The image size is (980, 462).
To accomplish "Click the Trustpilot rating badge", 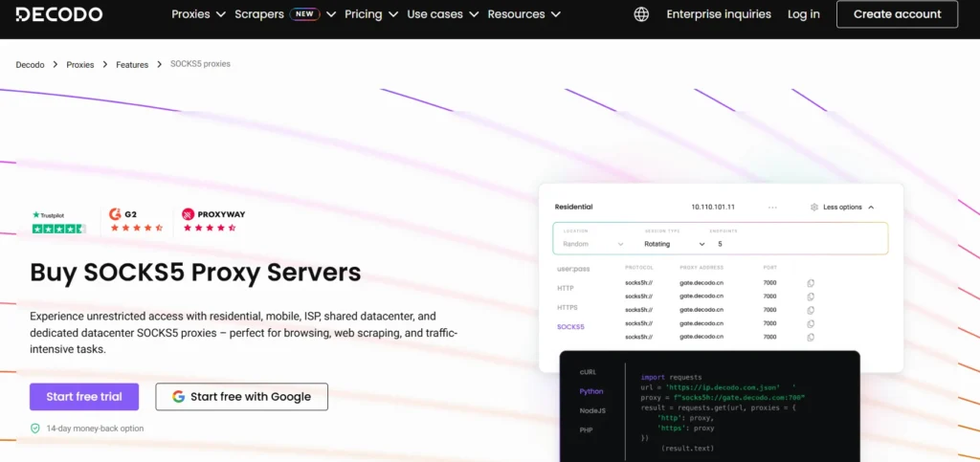I will (58, 222).
